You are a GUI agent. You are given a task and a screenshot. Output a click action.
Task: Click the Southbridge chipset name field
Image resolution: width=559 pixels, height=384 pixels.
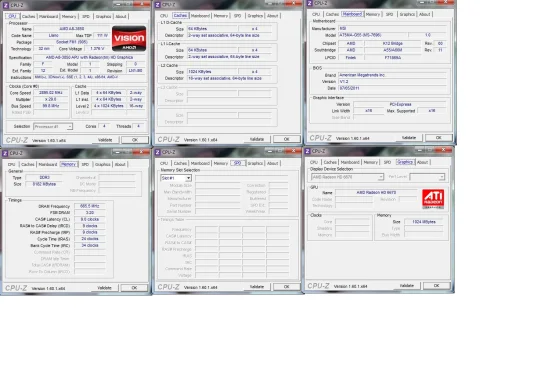pos(393,50)
